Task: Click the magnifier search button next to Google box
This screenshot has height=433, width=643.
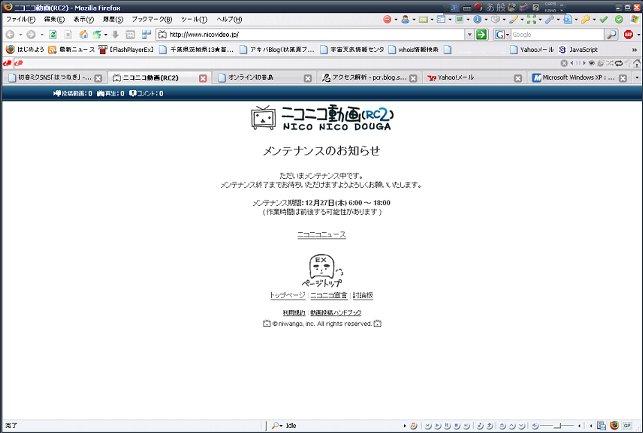Action: (611, 35)
